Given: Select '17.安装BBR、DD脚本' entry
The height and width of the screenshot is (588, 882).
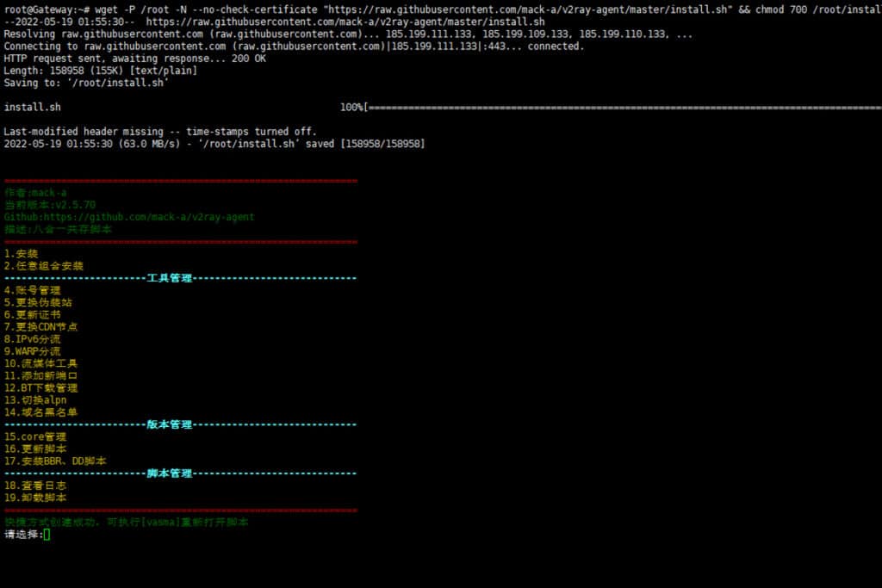Looking at the screenshot, I should click(x=55, y=461).
